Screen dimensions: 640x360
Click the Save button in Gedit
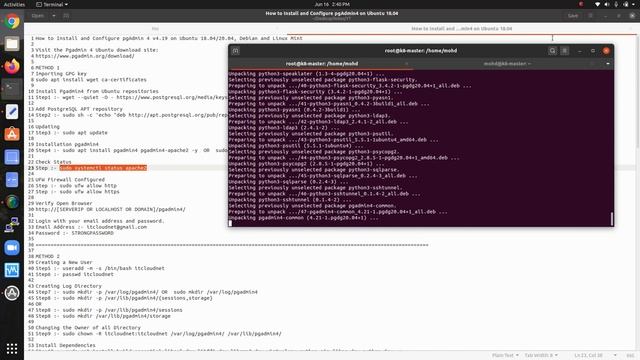coord(573,16)
